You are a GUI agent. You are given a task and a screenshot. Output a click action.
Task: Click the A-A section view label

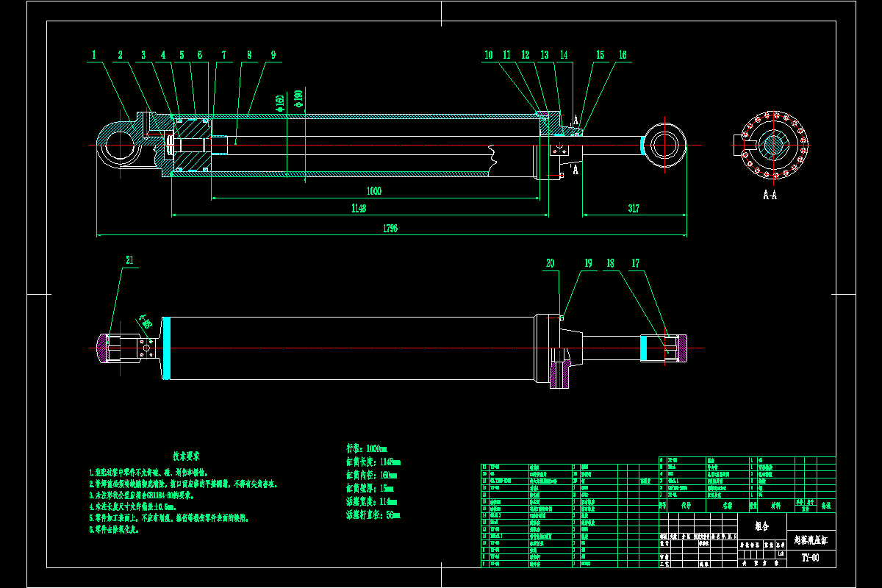pyautogui.click(x=770, y=196)
